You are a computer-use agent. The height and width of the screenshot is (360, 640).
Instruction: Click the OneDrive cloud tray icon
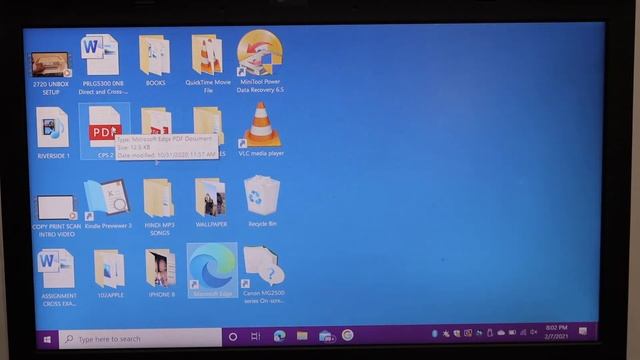pos(501,333)
